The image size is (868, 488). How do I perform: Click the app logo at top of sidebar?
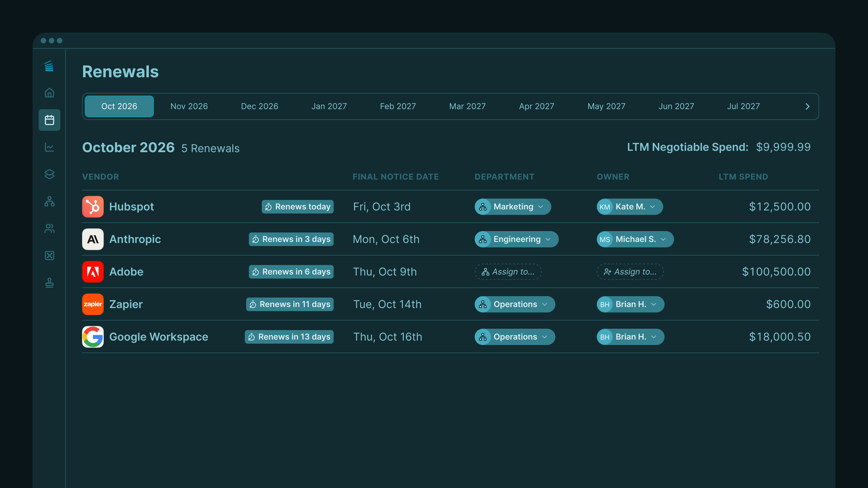pos(49,66)
